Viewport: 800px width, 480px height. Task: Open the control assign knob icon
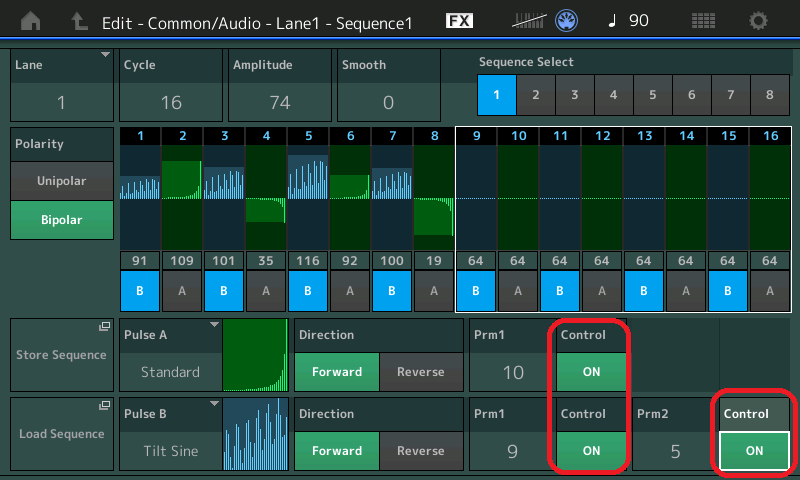[569, 21]
